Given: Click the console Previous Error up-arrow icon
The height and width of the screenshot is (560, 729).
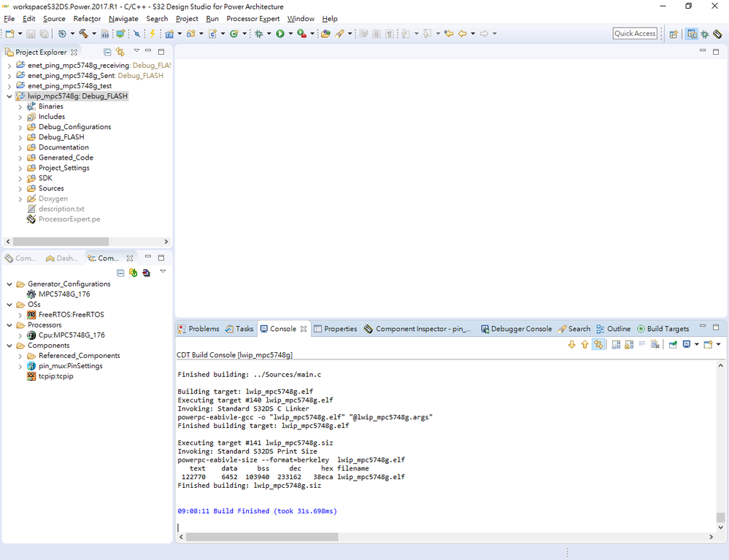Looking at the screenshot, I should click(x=585, y=344).
